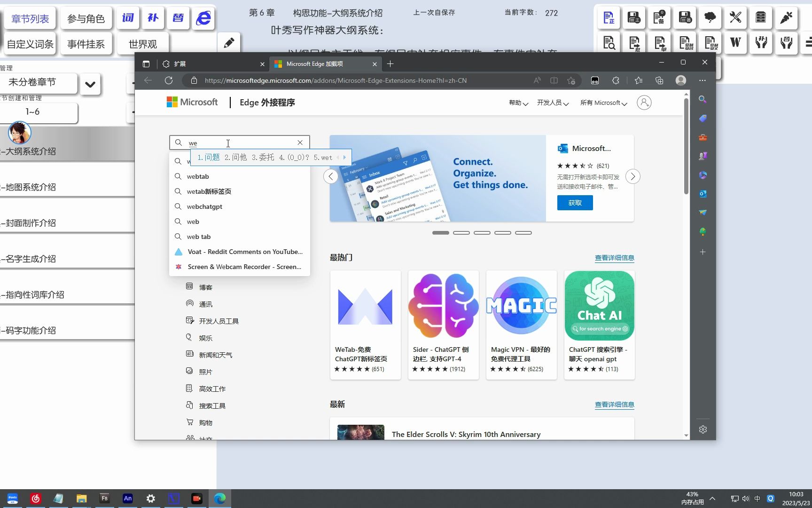The image size is (812, 508).
Task: Expand the 所有 Microsoft dropdown
Action: (x=603, y=103)
